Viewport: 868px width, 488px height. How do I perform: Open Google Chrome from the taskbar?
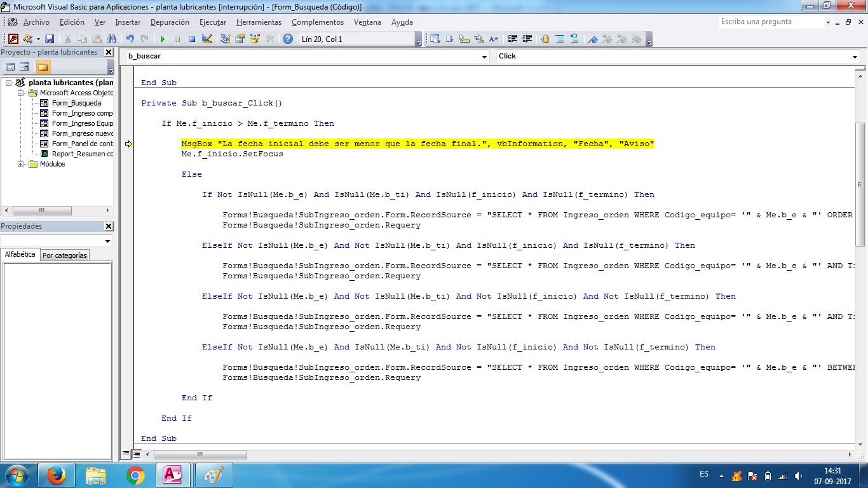pyautogui.click(x=135, y=475)
